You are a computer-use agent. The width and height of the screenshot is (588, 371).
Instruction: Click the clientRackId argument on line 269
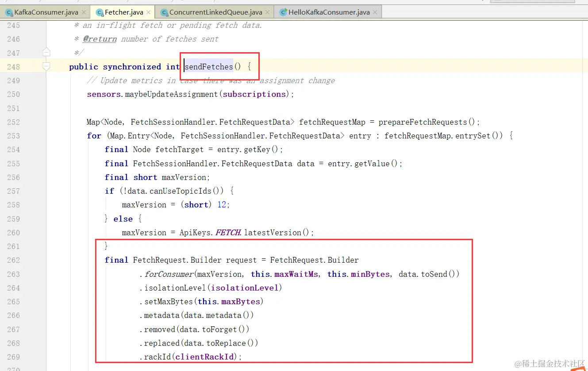coord(204,357)
